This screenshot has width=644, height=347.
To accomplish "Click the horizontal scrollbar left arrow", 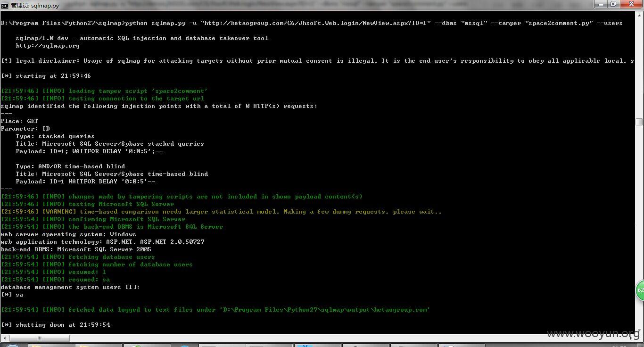I will 5,338.
